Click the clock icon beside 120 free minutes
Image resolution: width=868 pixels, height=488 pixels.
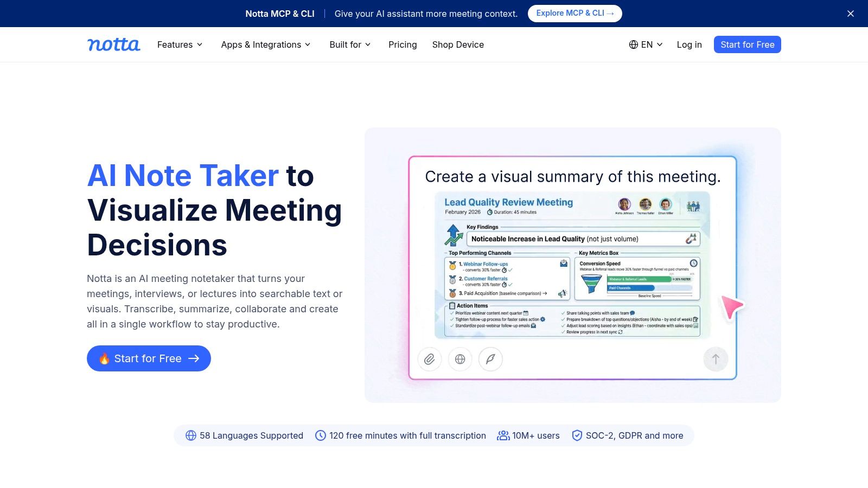[321, 435]
